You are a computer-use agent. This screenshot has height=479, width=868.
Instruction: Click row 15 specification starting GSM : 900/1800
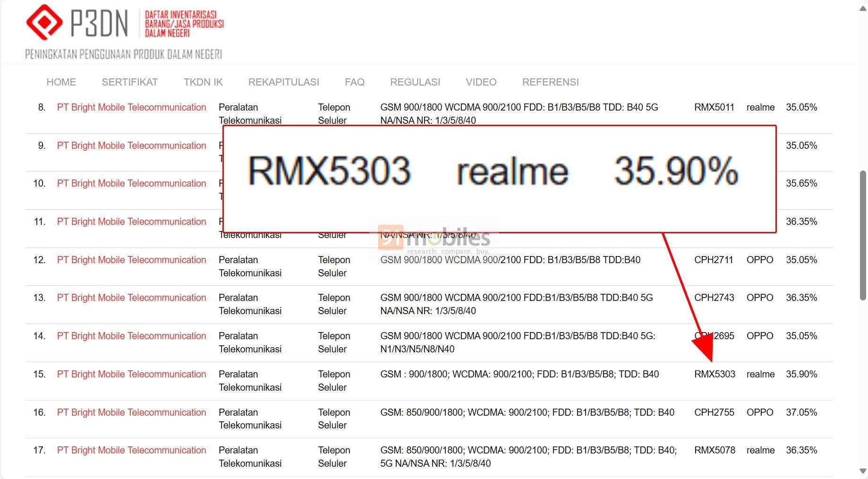(x=519, y=374)
